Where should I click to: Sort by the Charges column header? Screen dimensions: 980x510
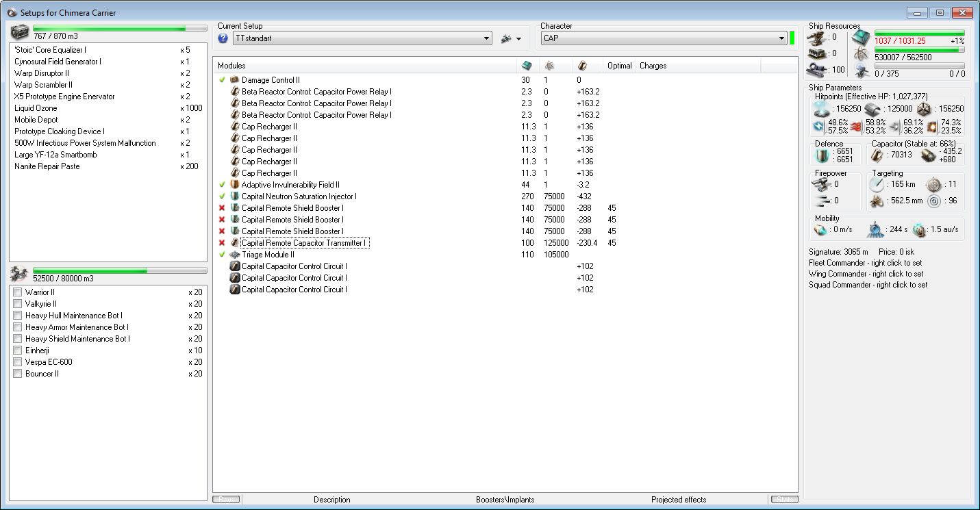(698, 66)
